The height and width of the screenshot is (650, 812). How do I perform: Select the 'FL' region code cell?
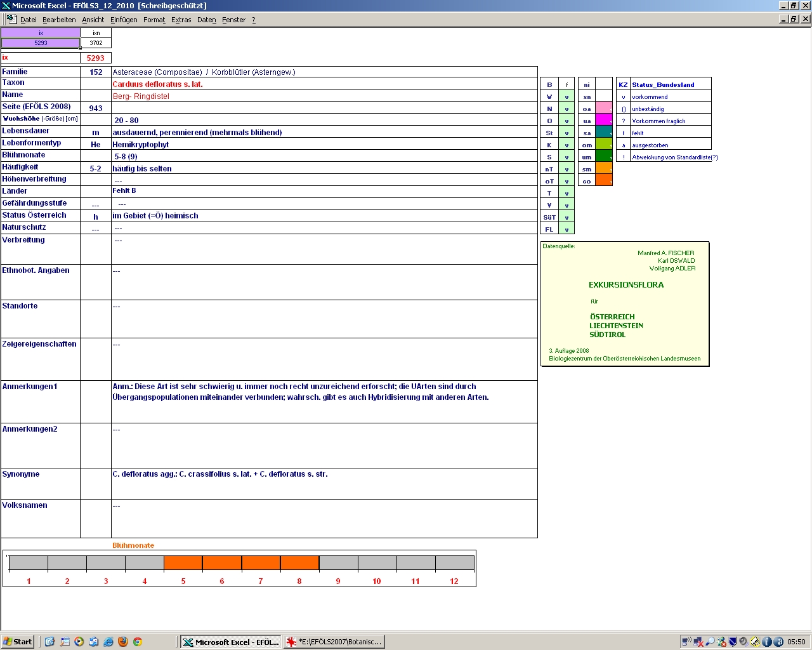click(549, 229)
